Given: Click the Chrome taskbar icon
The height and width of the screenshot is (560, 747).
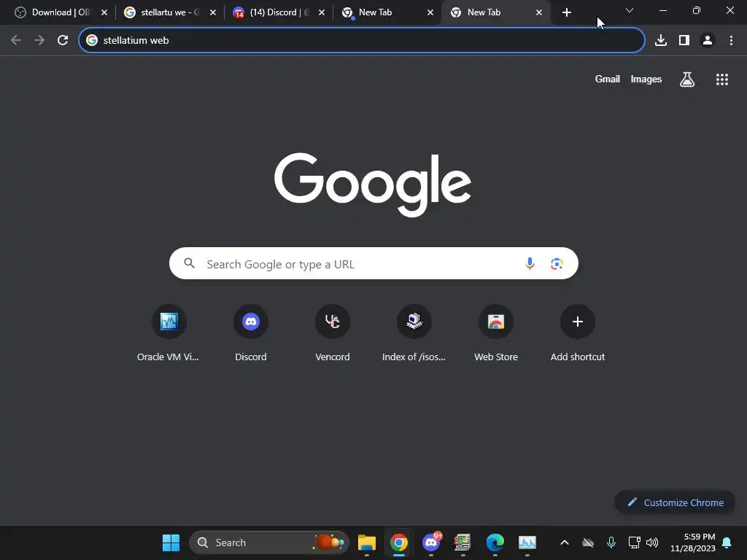Looking at the screenshot, I should pyautogui.click(x=399, y=542).
